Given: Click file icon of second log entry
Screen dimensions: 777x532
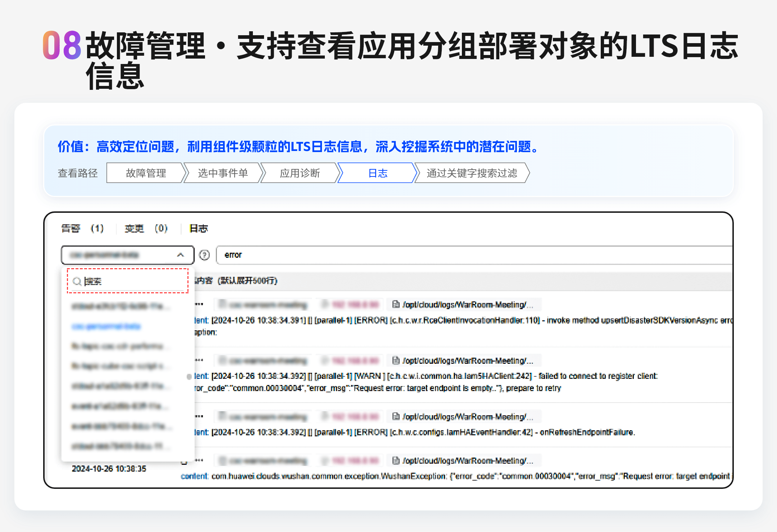Looking at the screenshot, I should (396, 360).
